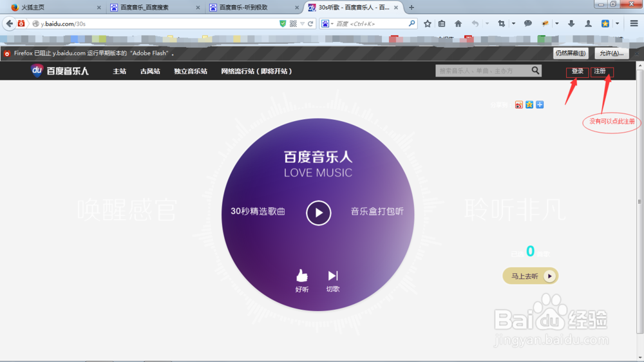
Task: Focus the 搜索音乐人 site search field
Action: coord(484,71)
